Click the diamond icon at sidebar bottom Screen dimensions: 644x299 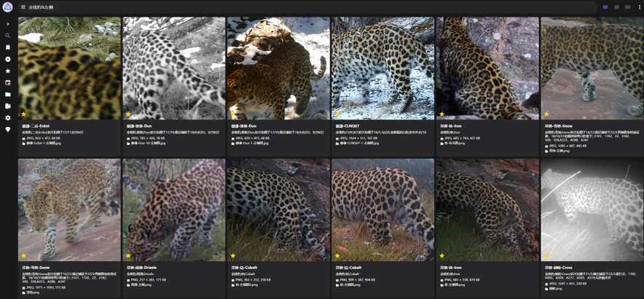[x=8, y=129]
